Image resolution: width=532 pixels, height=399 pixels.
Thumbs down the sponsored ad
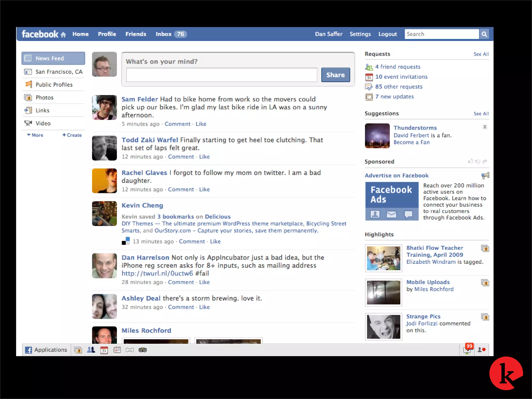[x=478, y=162]
